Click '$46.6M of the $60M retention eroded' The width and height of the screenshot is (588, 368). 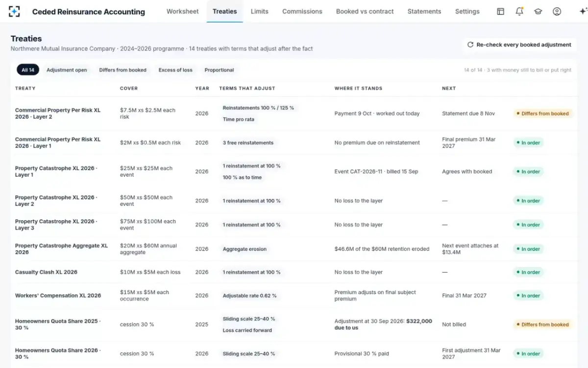(382, 249)
